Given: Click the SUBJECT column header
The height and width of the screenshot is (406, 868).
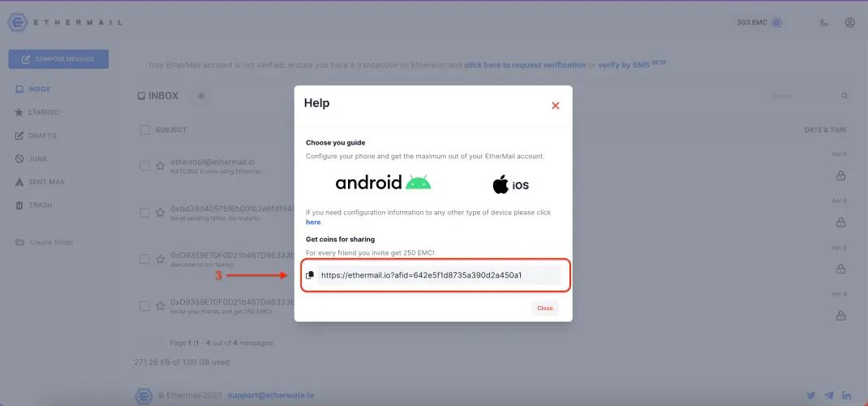Looking at the screenshot, I should 170,130.
